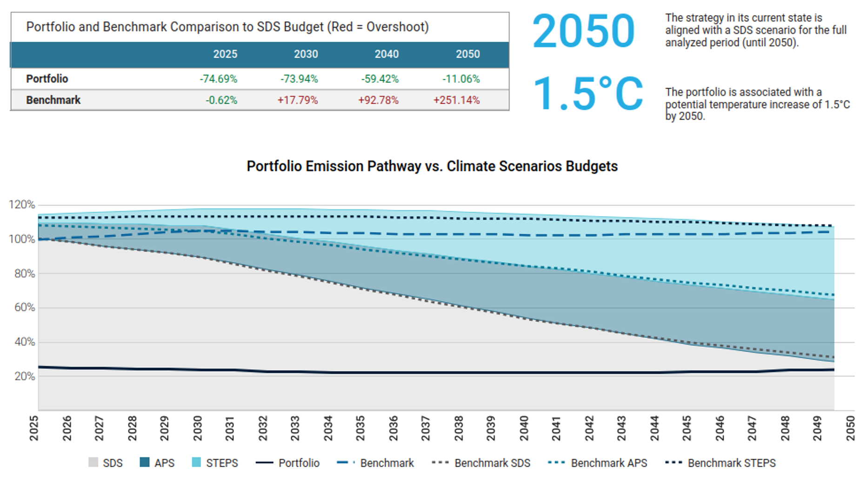Click the APS dark teal legend swatch

click(145, 462)
